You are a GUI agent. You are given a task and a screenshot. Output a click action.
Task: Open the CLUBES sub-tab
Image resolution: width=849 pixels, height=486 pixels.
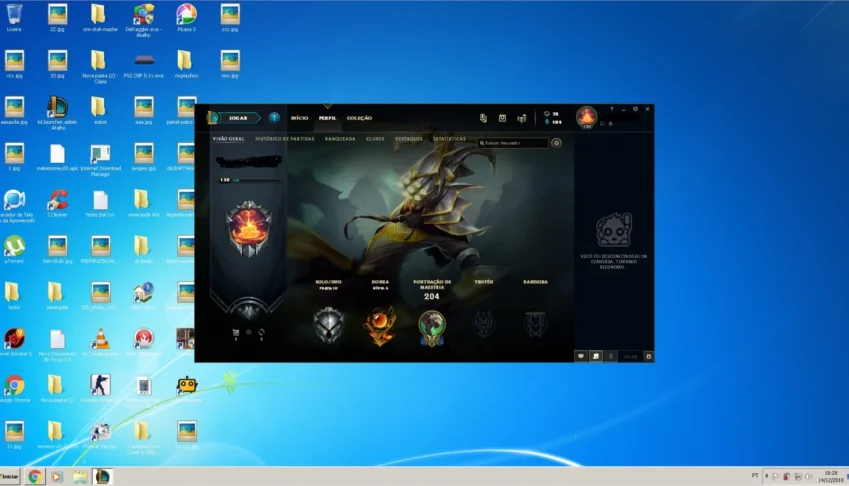point(375,139)
